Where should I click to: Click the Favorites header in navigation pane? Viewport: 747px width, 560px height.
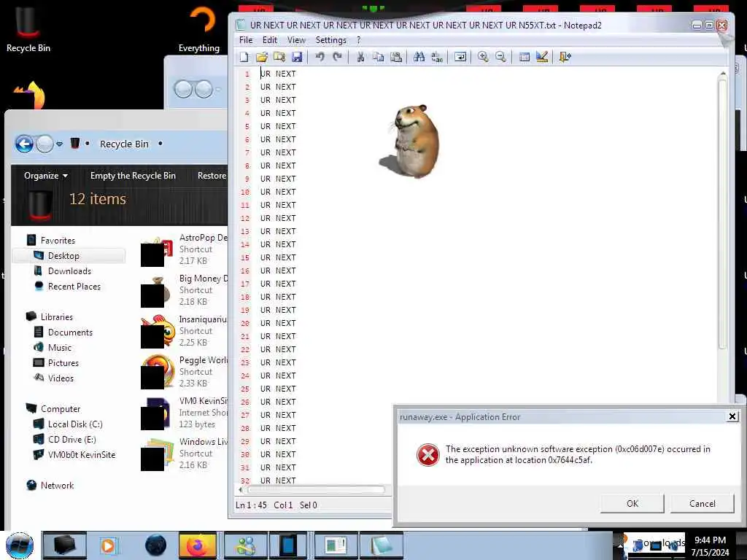point(58,241)
